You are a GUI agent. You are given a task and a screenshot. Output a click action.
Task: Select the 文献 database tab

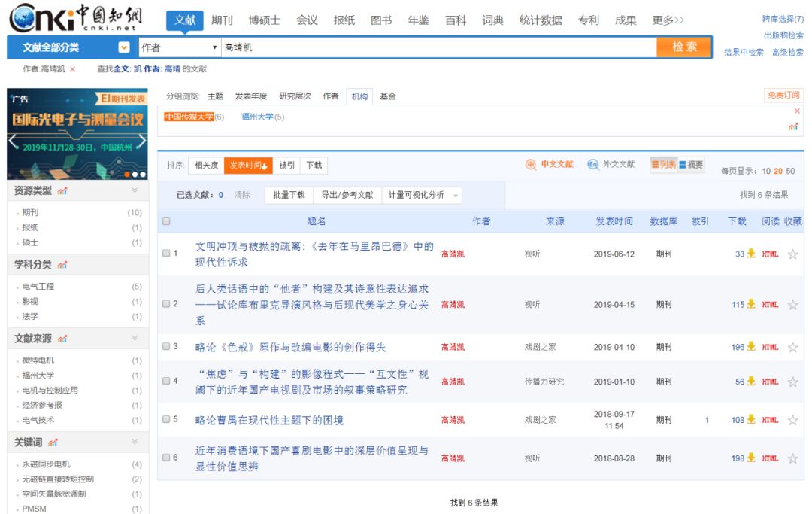click(185, 20)
